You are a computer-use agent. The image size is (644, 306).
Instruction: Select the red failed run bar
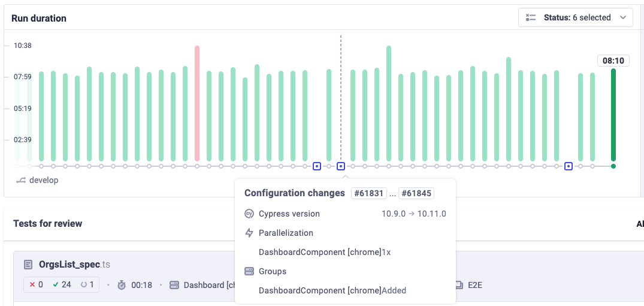197,103
